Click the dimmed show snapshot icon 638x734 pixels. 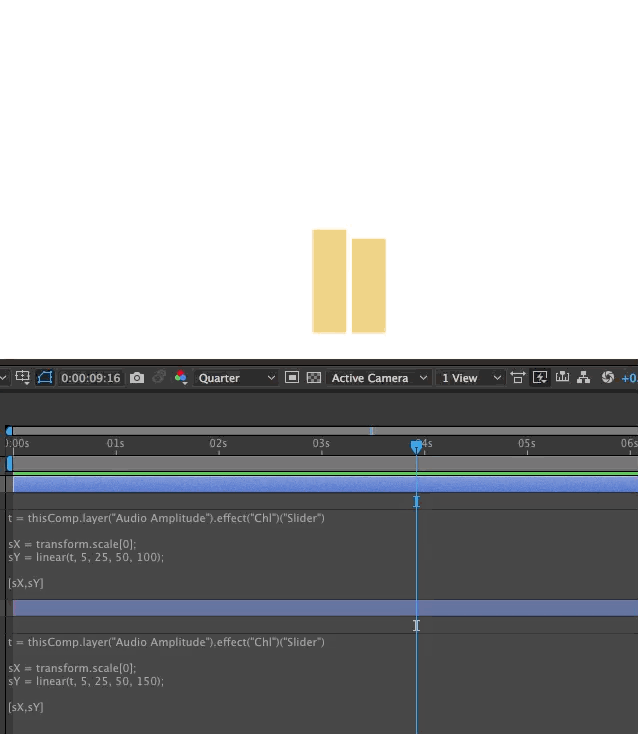159,377
